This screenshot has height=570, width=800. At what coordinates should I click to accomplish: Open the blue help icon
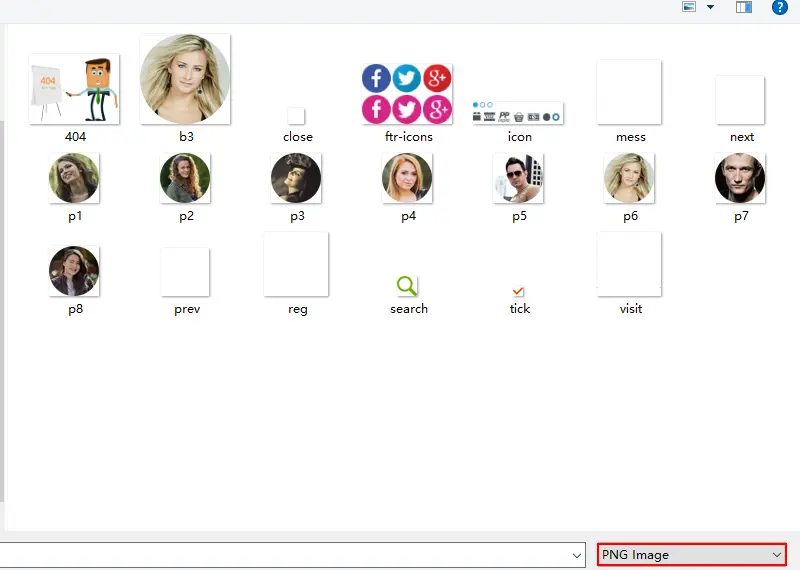click(x=780, y=7)
